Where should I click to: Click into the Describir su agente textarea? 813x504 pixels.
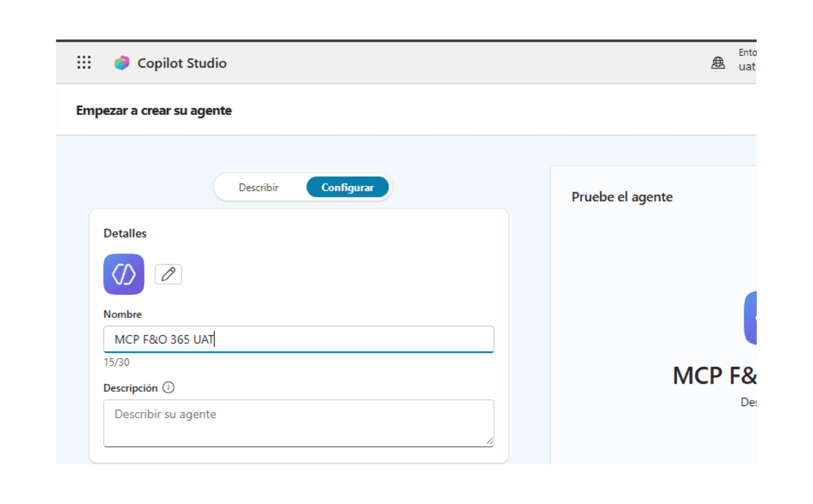point(298,422)
